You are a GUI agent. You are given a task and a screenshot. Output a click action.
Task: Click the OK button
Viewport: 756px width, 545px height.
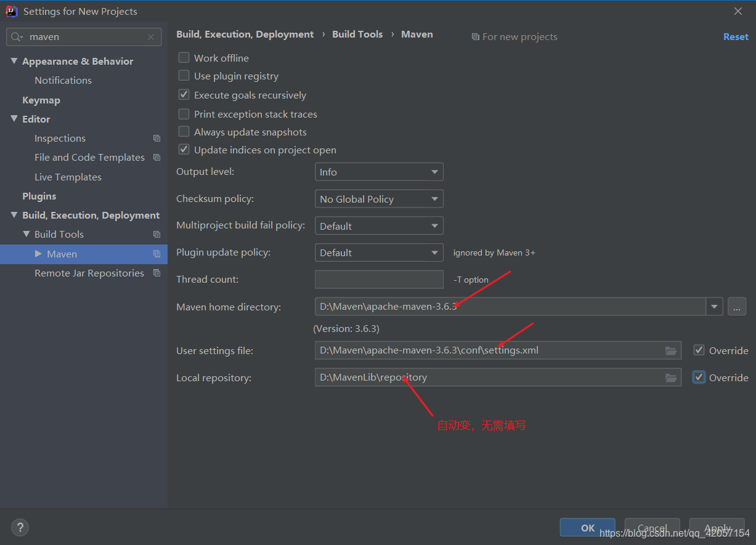(588, 528)
